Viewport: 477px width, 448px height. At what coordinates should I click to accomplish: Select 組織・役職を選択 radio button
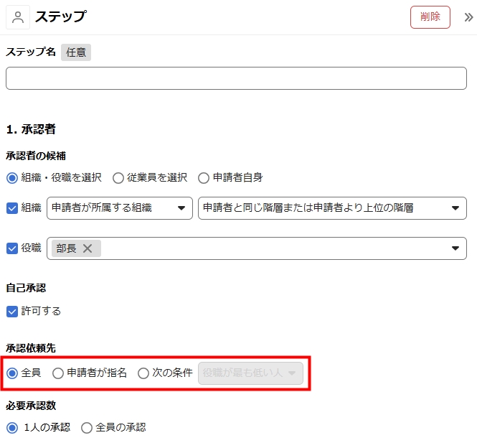pyautogui.click(x=12, y=177)
